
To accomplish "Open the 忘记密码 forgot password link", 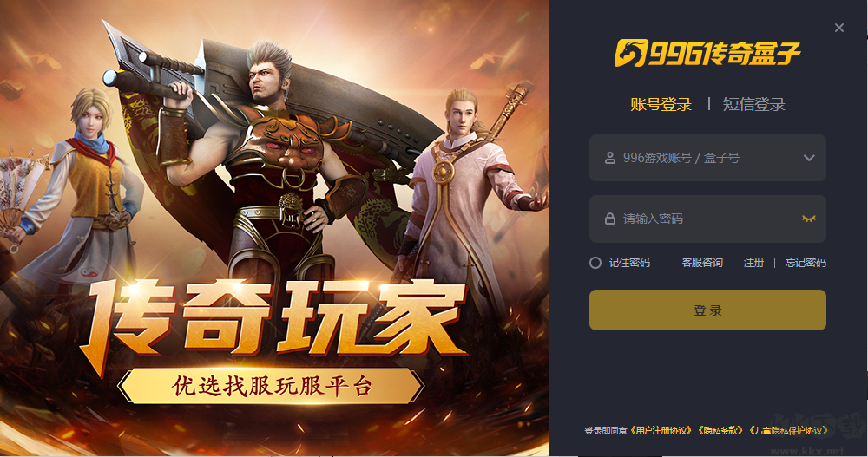I will (x=806, y=263).
